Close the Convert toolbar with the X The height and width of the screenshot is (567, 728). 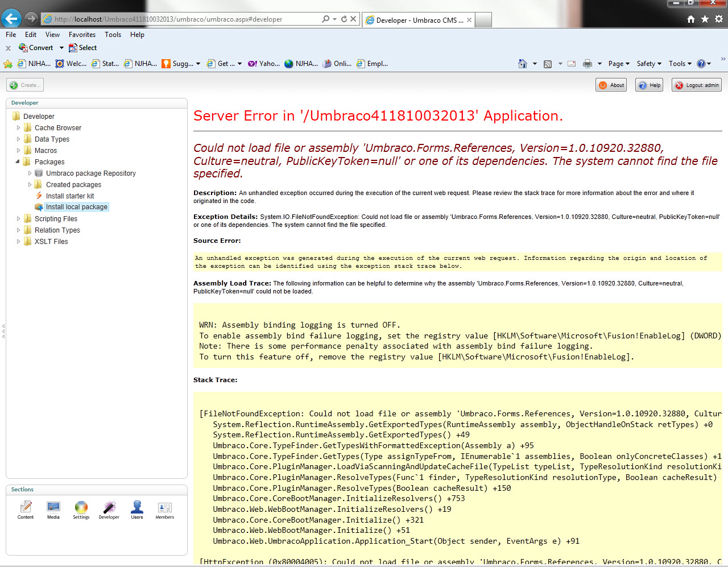pyautogui.click(x=8, y=48)
